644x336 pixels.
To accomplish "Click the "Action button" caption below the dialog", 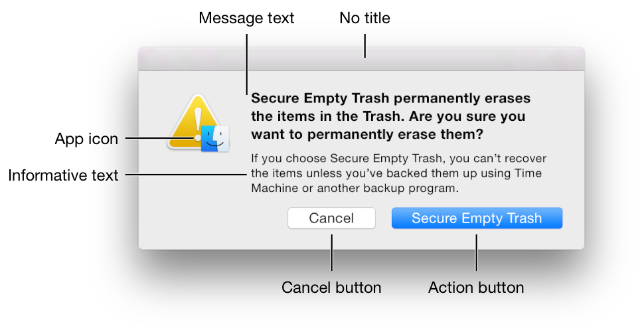I will pyautogui.click(x=476, y=288).
